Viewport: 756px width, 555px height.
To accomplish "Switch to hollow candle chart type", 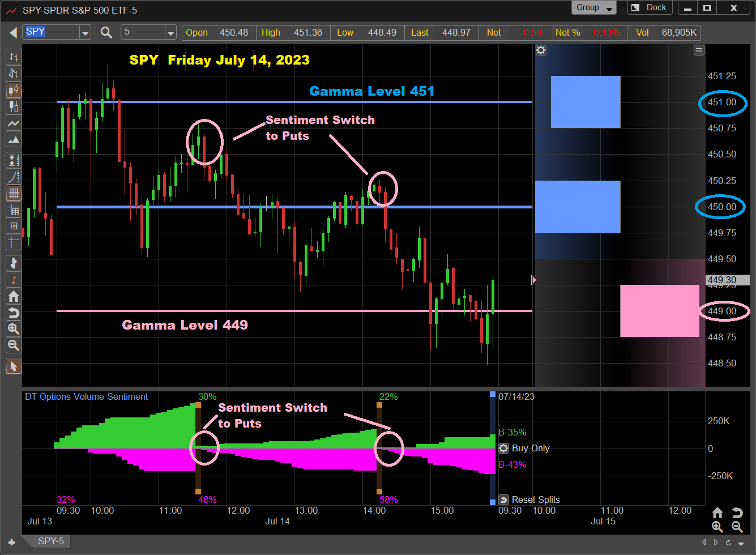I will (x=14, y=73).
